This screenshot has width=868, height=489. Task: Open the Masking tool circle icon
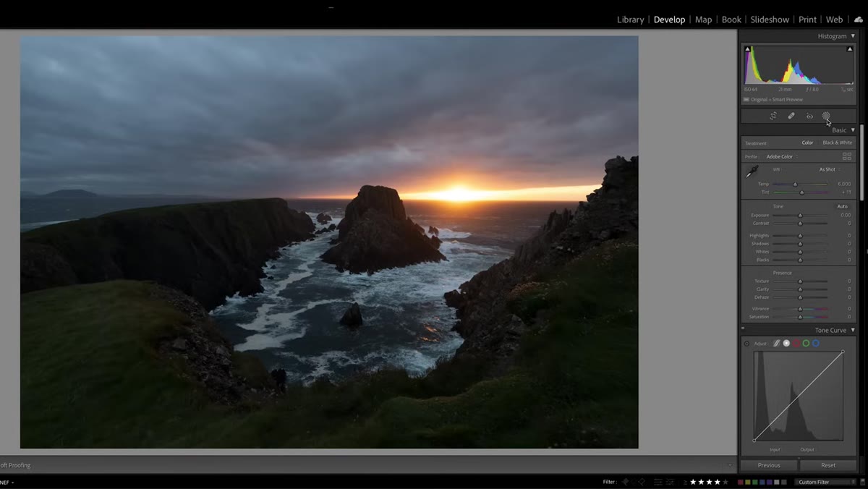tap(826, 116)
